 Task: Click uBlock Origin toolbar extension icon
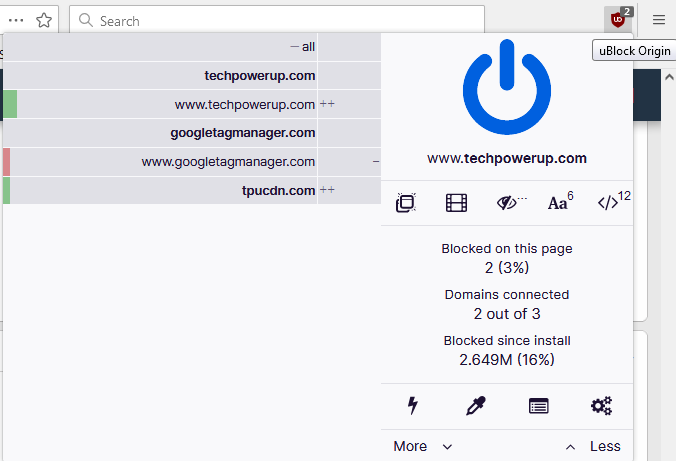[x=618, y=20]
